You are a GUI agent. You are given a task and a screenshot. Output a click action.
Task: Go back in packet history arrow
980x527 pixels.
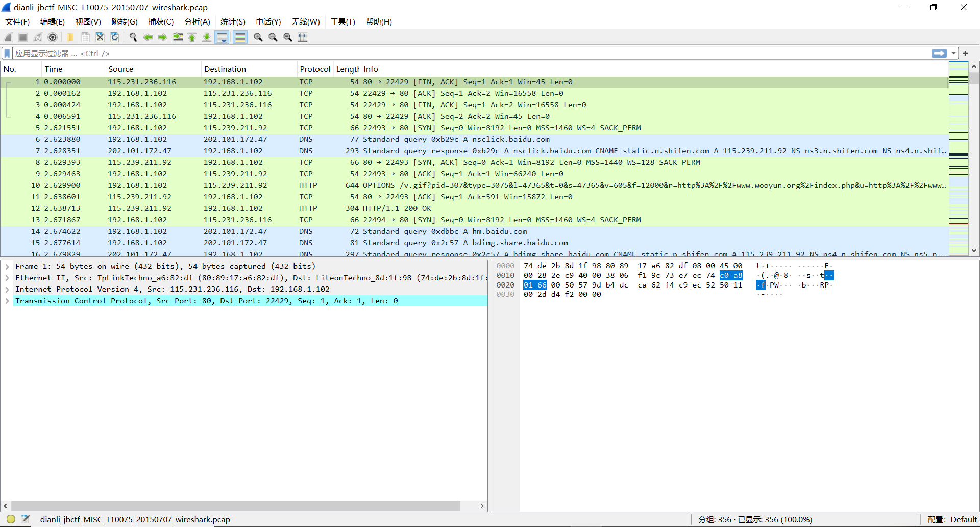click(x=148, y=37)
